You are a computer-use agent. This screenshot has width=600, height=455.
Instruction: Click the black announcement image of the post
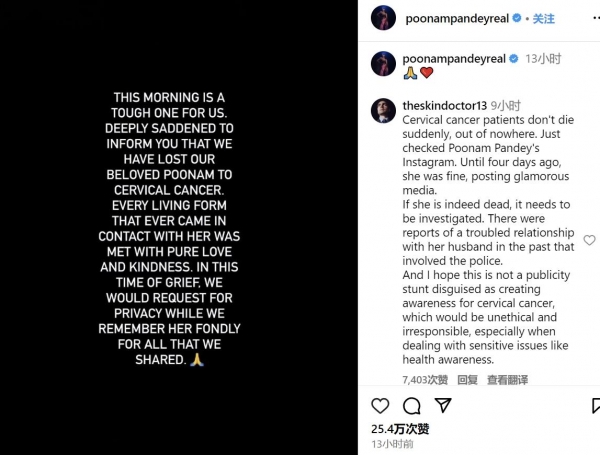(179, 227)
